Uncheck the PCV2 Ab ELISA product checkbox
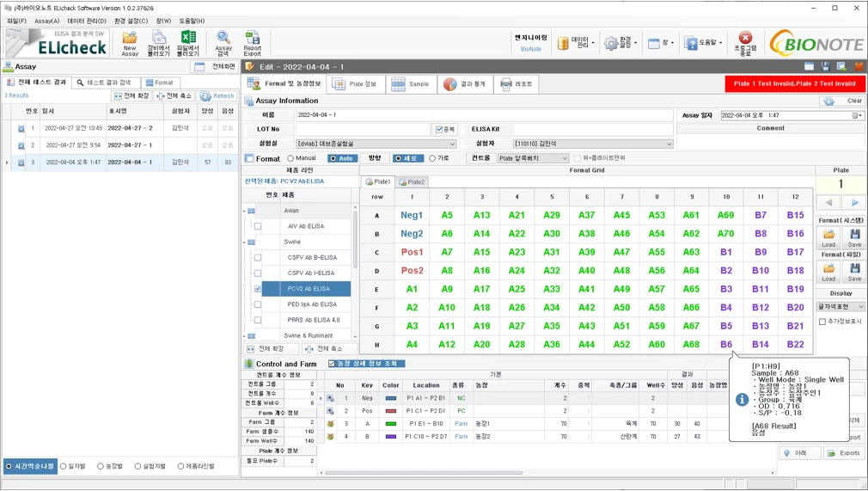The image size is (868, 491). [258, 289]
